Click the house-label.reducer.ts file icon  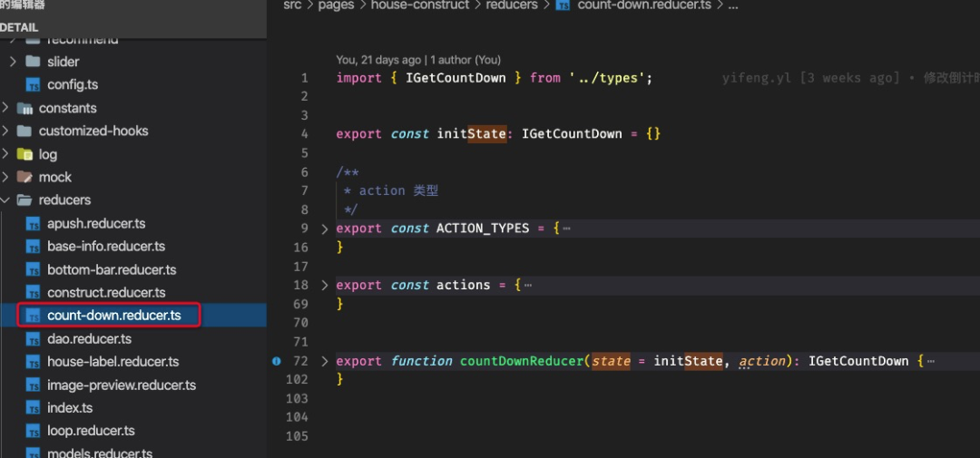point(34,362)
